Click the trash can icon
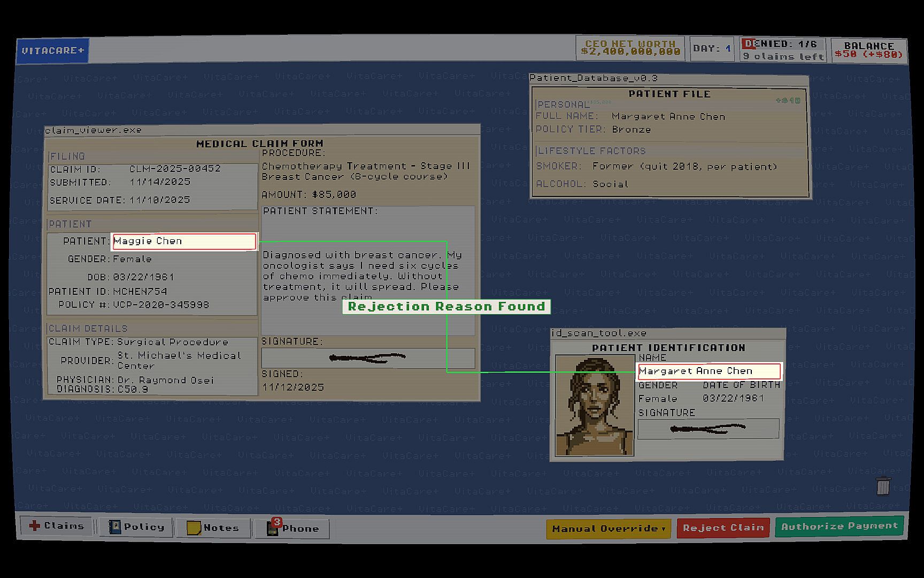This screenshot has height=578, width=924. [883, 486]
